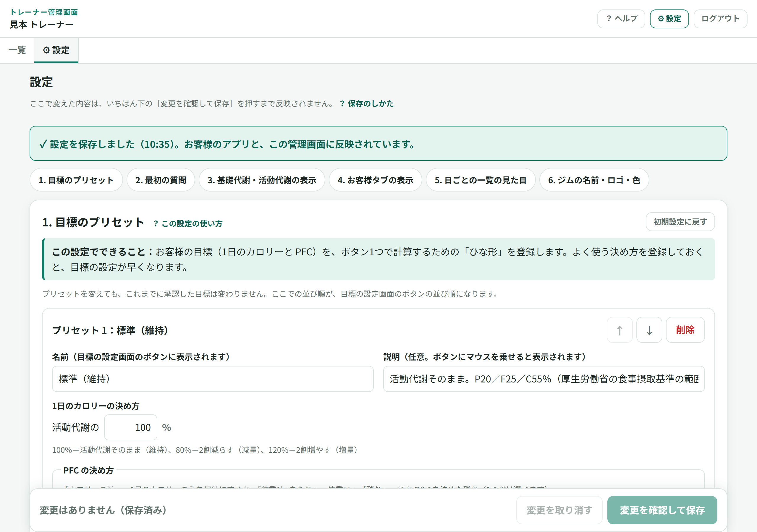757x532 pixels.
Task: Switch to the 一覧 tab
Action: pos(17,50)
